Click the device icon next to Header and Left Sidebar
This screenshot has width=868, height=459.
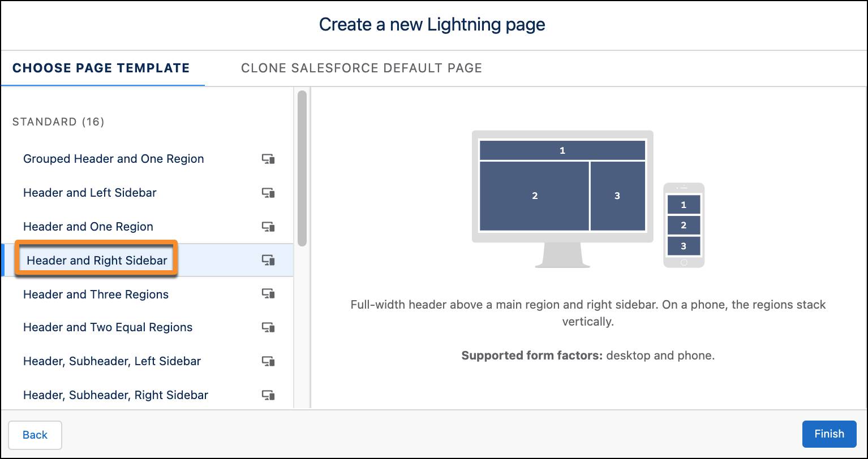coord(269,193)
